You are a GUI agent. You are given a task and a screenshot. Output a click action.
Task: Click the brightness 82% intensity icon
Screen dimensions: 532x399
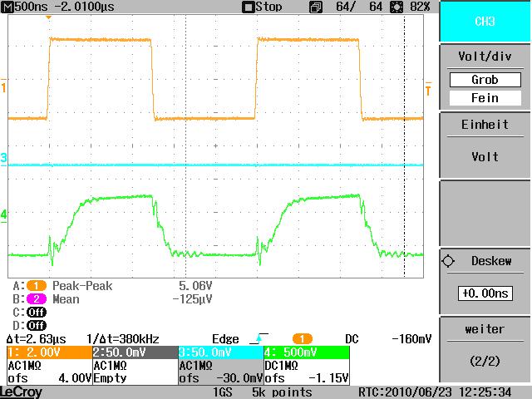pyautogui.click(x=397, y=7)
